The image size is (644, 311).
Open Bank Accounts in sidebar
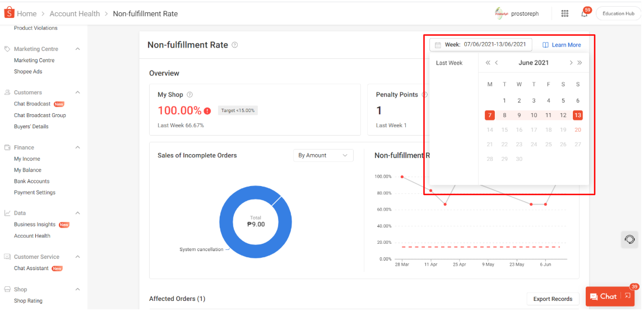click(x=31, y=181)
